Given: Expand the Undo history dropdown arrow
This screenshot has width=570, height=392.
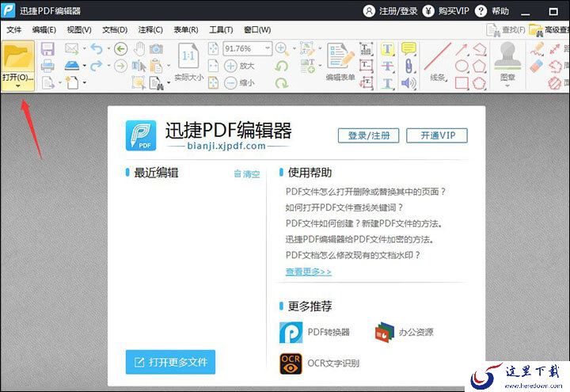Looking at the screenshot, I should (x=108, y=48).
